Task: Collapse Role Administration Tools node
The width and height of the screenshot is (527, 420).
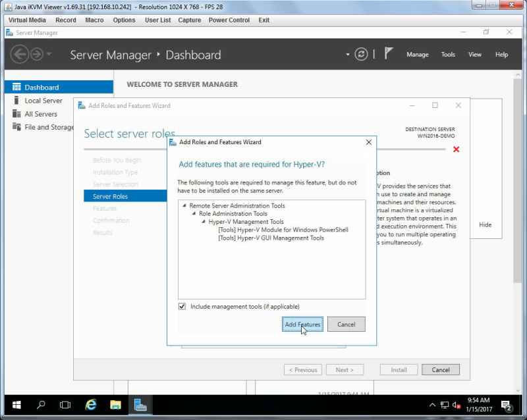Action: pyautogui.click(x=194, y=213)
